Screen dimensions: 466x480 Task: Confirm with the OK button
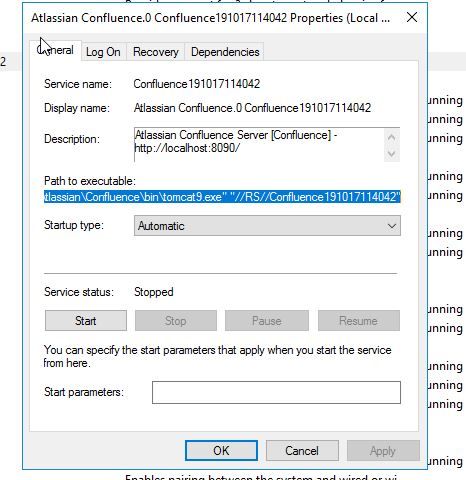click(x=221, y=451)
